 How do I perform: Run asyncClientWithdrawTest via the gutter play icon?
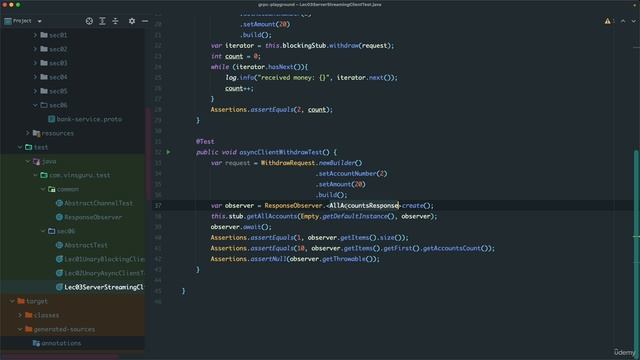(x=169, y=152)
